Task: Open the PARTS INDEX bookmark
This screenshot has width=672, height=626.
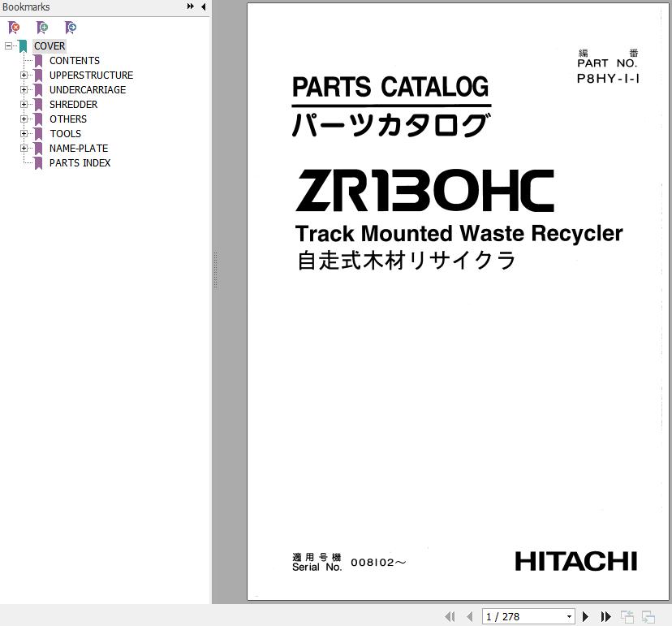Action: tap(80, 162)
